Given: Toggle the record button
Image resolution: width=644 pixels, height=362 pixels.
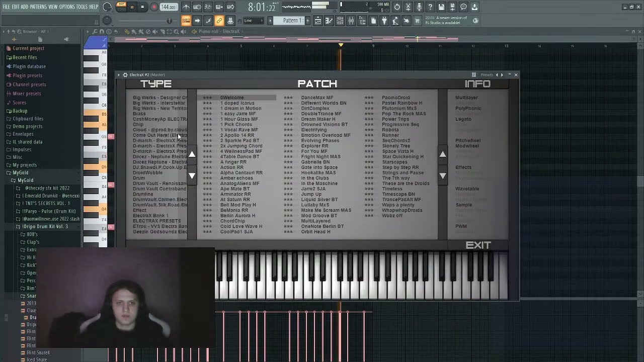Looking at the screenshot, I should click(x=154, y=7).
